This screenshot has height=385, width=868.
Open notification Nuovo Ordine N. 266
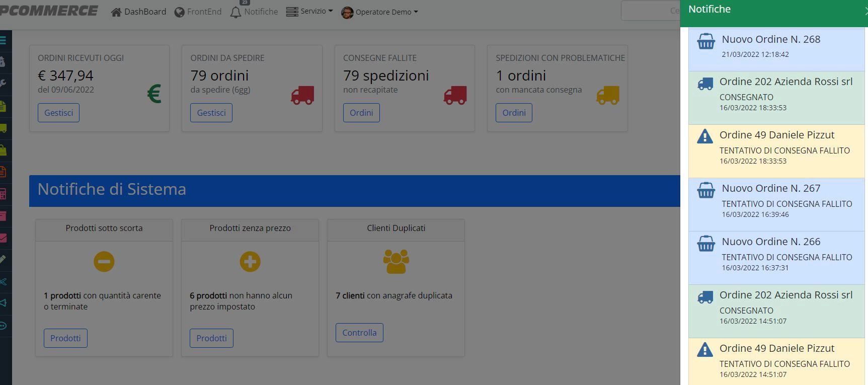point(776,258)
